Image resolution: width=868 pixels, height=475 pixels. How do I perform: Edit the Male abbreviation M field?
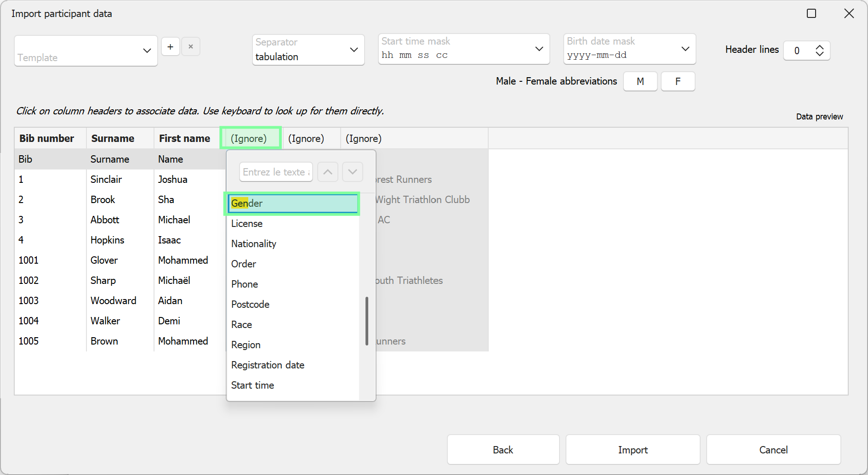(x=640, y=81)
